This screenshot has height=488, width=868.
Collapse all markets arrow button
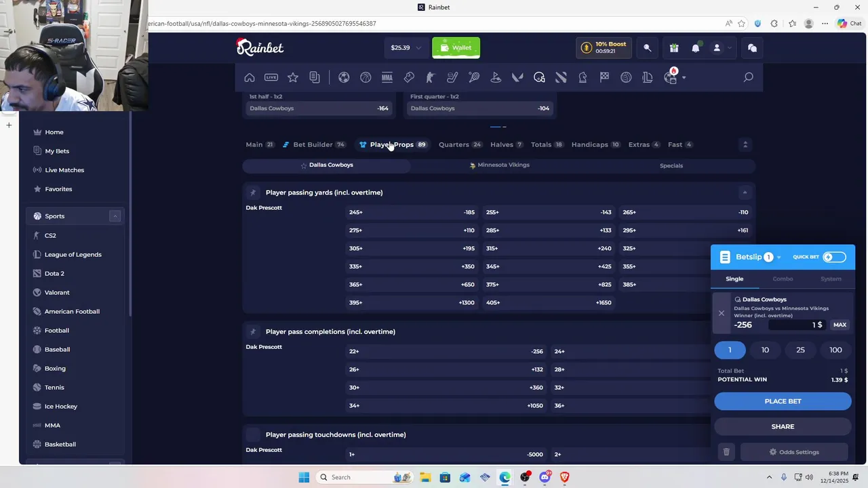[745, 144]
